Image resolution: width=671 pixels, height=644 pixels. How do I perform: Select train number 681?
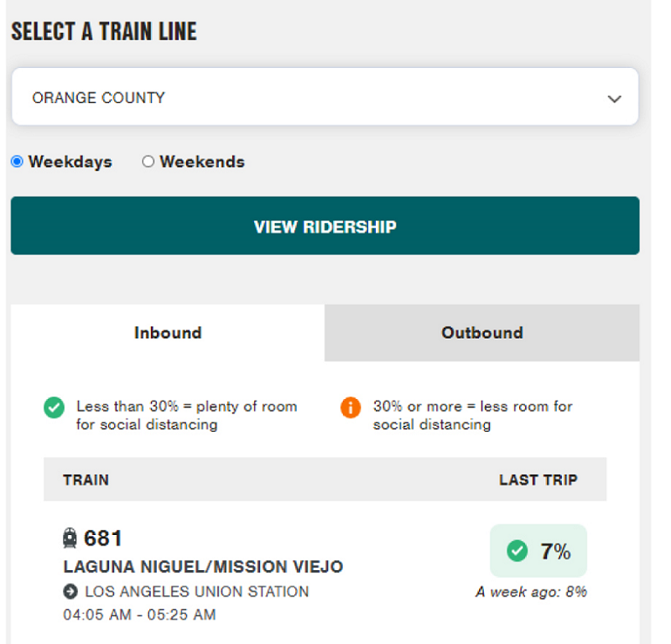coord(103,538)
